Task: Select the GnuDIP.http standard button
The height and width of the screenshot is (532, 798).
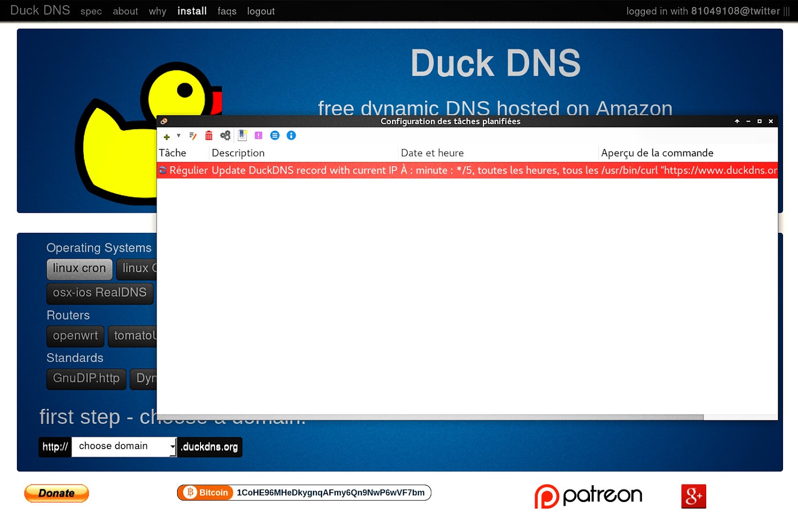Action: tap(86, 379)
